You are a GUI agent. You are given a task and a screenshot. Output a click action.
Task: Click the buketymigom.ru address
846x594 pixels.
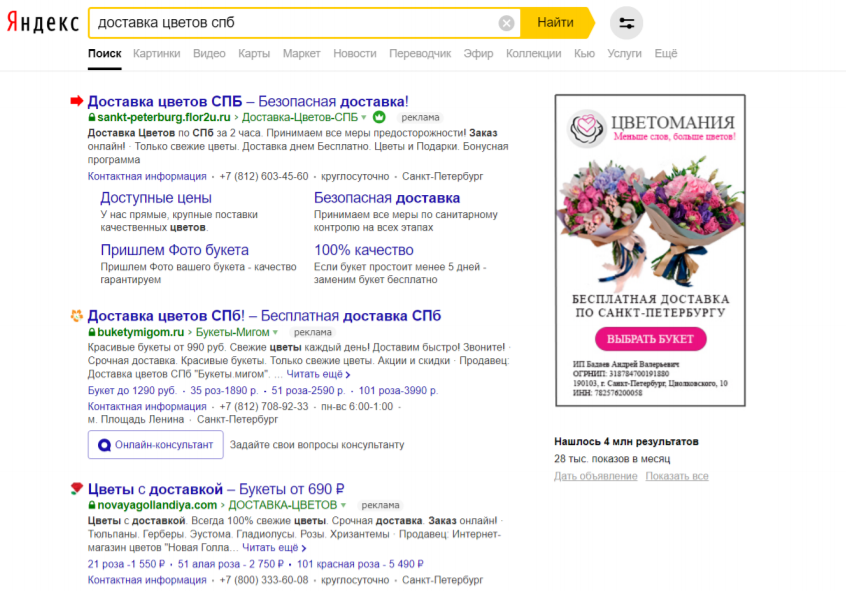click(140, 332)
